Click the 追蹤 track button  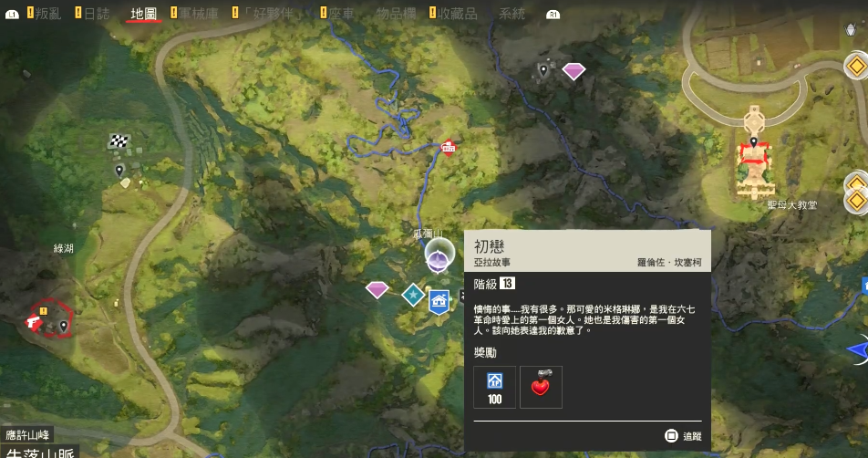(683, 436)
